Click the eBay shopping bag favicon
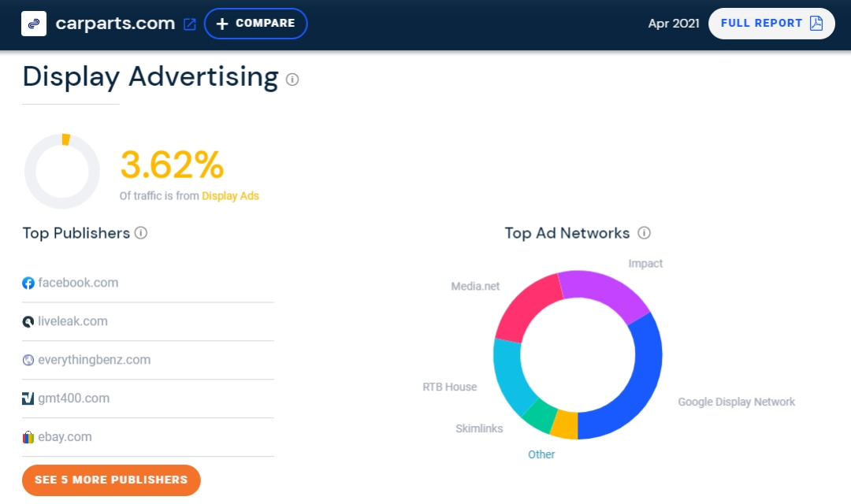This screenshot has width=851, height=504. click(28, 436)
